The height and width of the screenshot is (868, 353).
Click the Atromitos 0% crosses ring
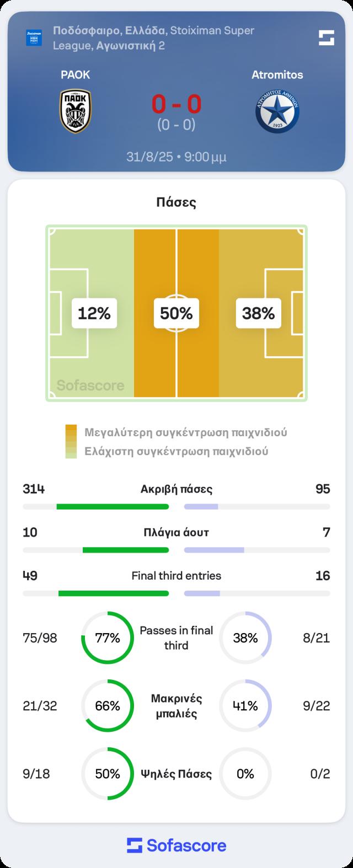[x=245, y=774]
